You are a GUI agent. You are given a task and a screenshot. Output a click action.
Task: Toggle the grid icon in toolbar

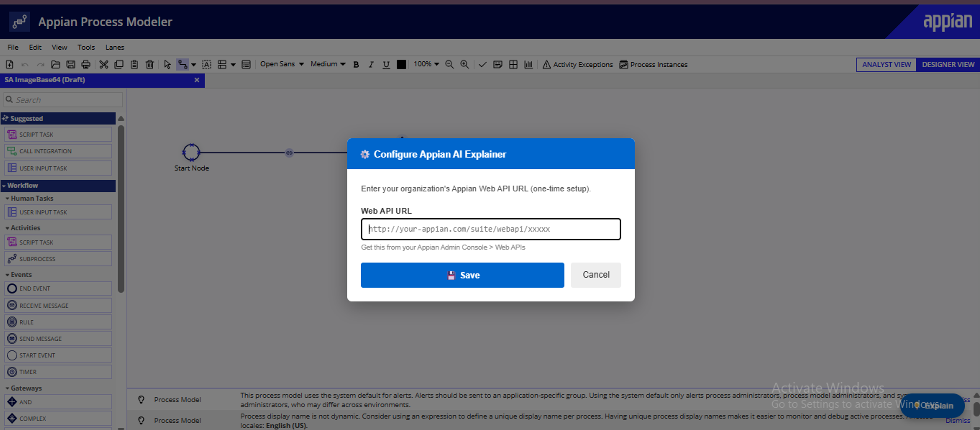click(x=513, y=64)
